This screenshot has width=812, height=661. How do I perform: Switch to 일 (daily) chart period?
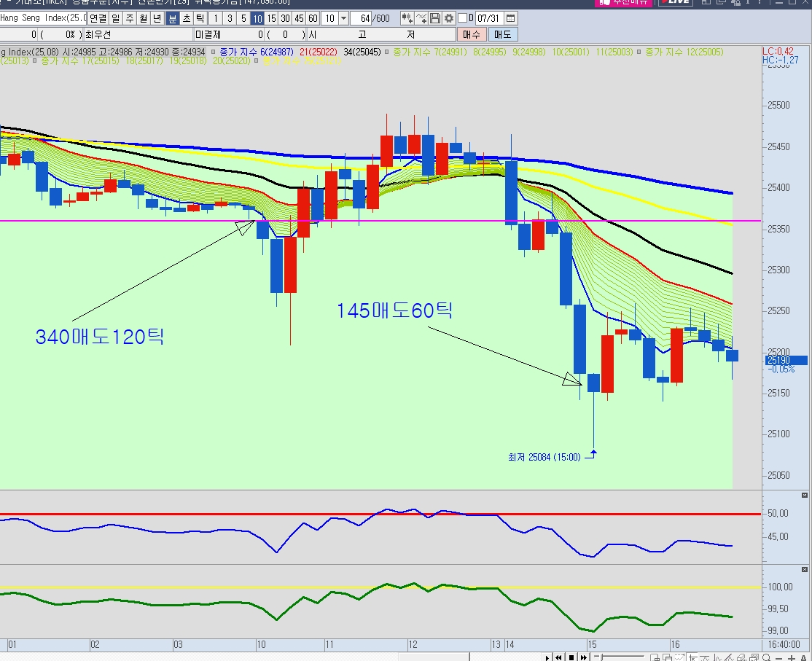(x=115, y=18)
